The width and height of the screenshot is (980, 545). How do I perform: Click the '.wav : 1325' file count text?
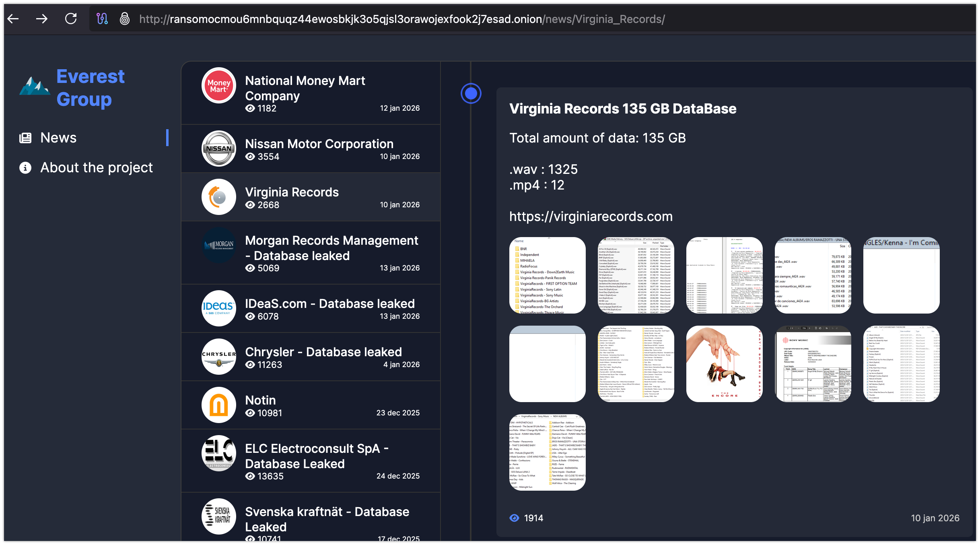[x=544, y=169]
